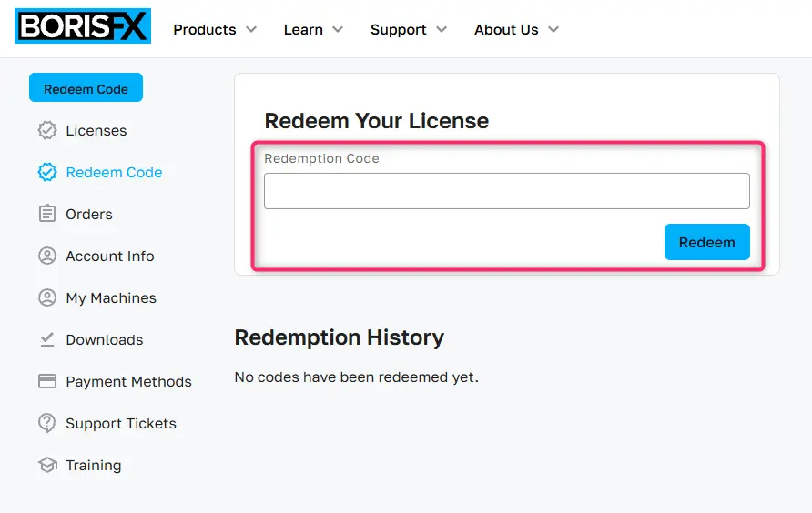Image resolution: width=812 pixels, height=513 pixels.
Task: Click the Redeem Code checkmark badge icon
Action: [x=47, y=173]
